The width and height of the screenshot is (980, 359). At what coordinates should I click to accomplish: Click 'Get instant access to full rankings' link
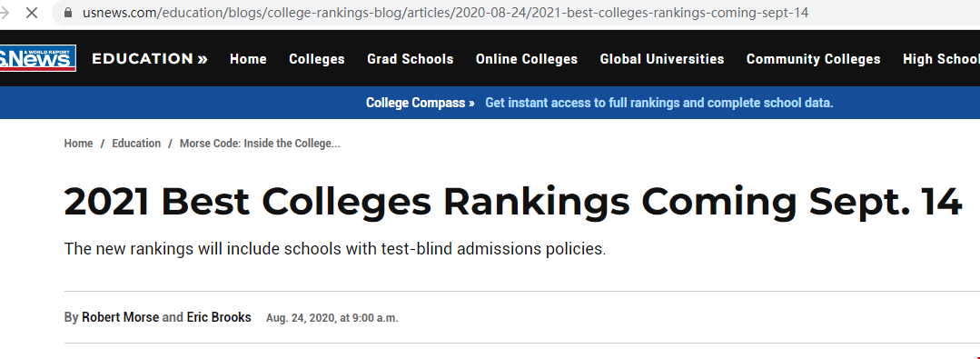[659, 103]
